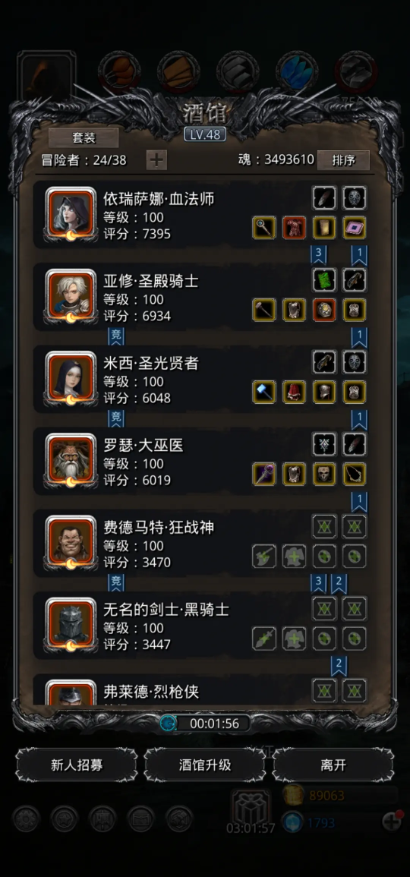
Task: Tap 亚修·圣殿骑士 portrait avatar
Action: tap(70, 296)
